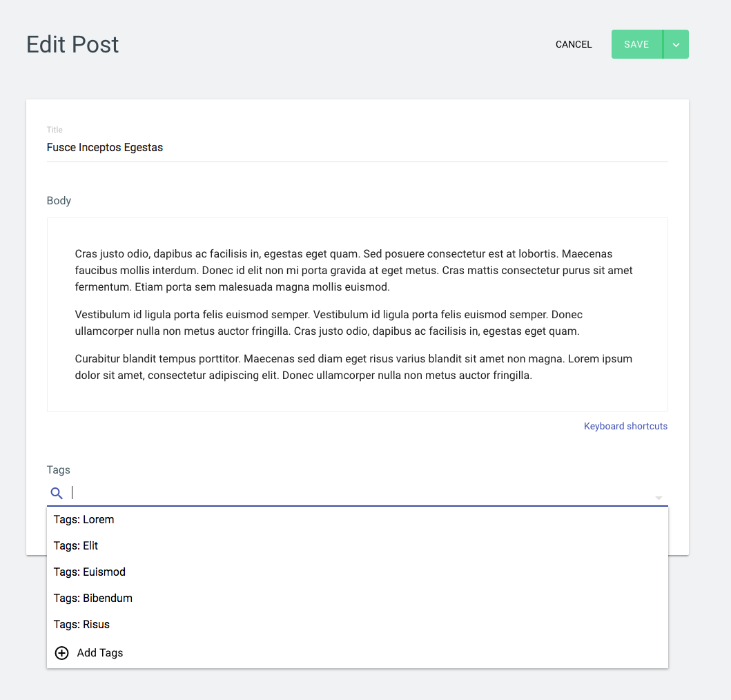The width and height of the screenshot is (731, 700).
Task: Choose the Tags: Risus option
Action: [x=357, y=625]
